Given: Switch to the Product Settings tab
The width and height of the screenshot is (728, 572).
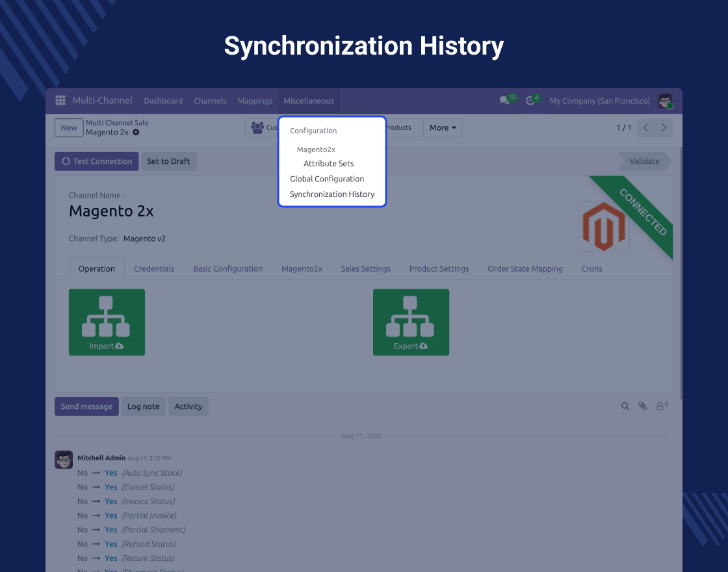Looking at the screenshot, I should pos(439,269).
